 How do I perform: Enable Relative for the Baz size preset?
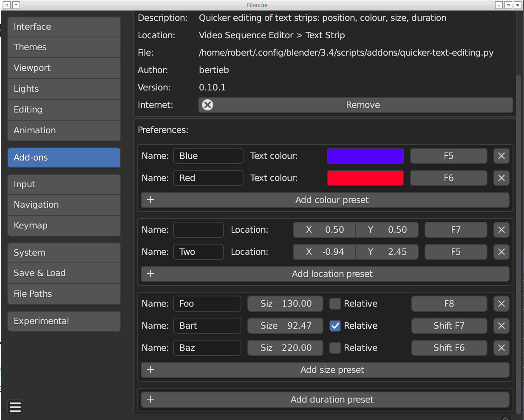click(x=335, y=348)
